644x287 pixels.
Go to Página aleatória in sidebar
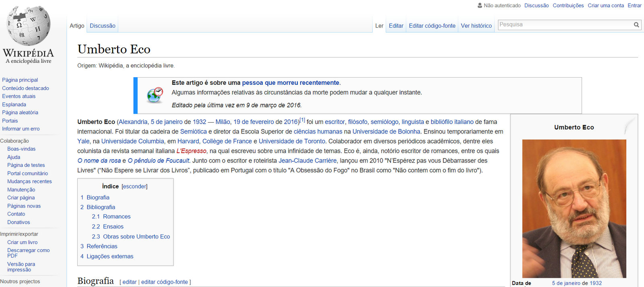pos(20,113)
